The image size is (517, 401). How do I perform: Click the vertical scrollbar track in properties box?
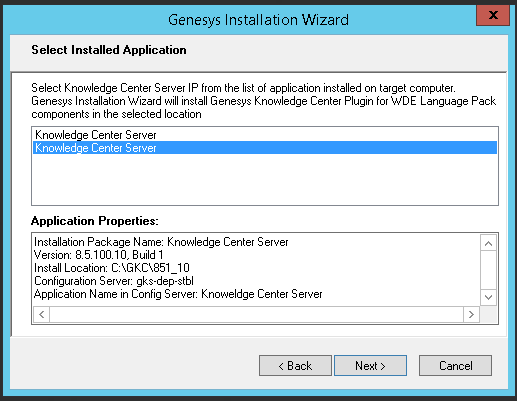(x=488, y=270)
